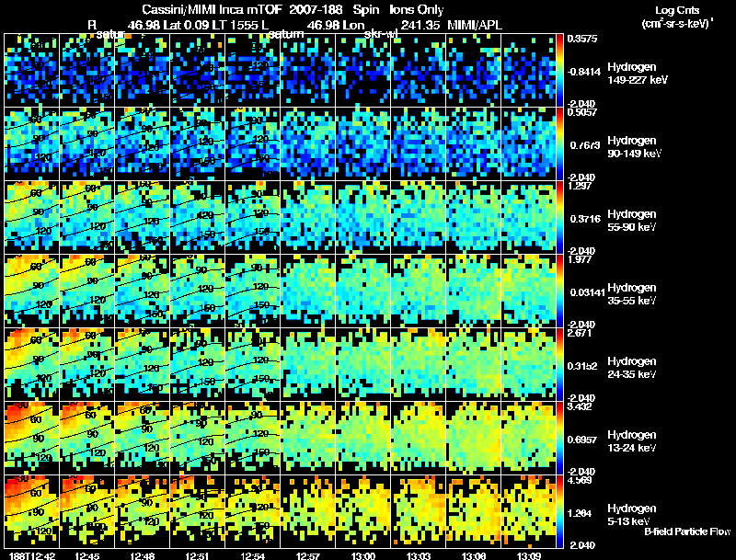Click the 12:57 time axis label
Image resolution: width=736 pixels, height=560 pixels.
tap(308, 555)
